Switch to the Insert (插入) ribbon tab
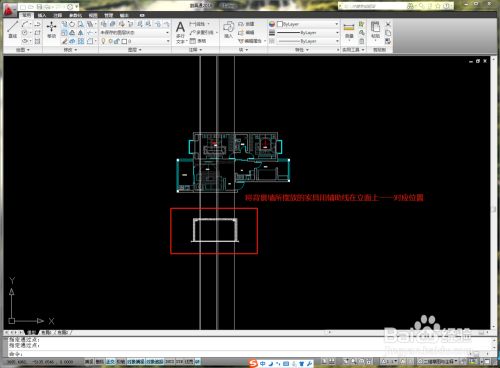 pyautogui.click(x=42, y=15)
